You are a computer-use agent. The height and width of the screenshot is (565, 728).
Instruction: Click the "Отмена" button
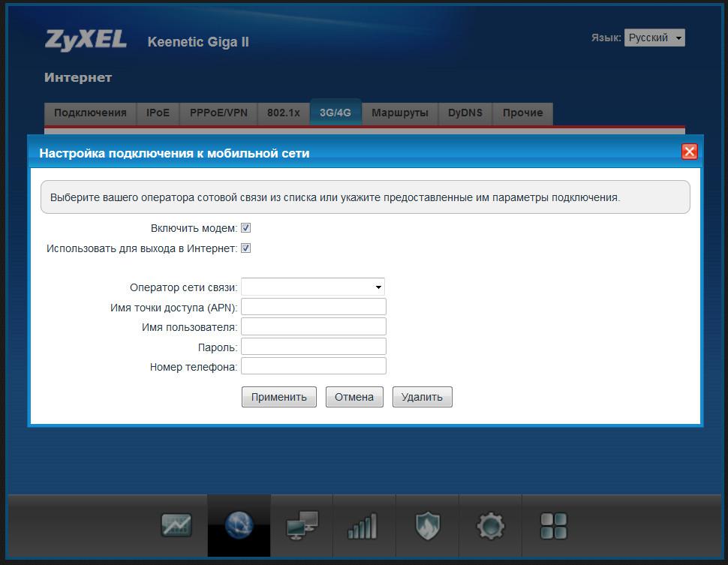point(354,397)
